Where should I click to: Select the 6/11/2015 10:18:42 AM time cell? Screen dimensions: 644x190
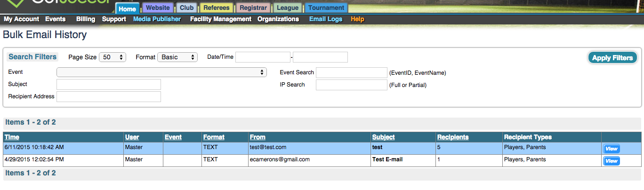point(63,148)
